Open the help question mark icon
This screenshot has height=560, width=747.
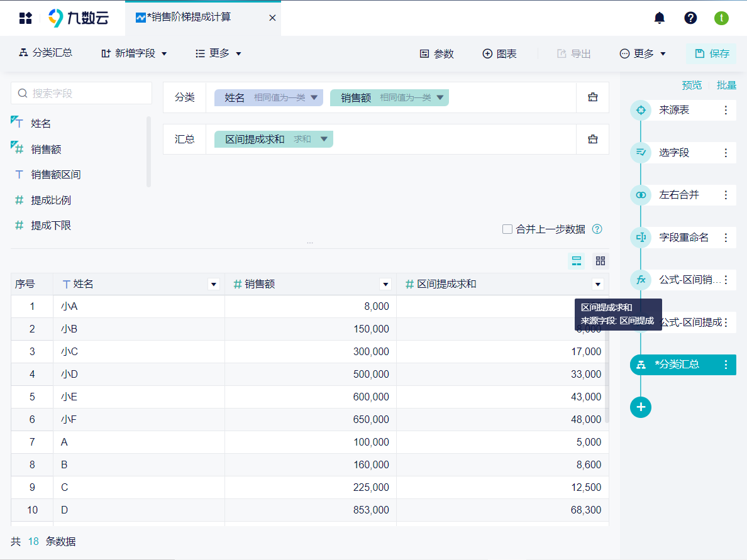coord(690,18)
